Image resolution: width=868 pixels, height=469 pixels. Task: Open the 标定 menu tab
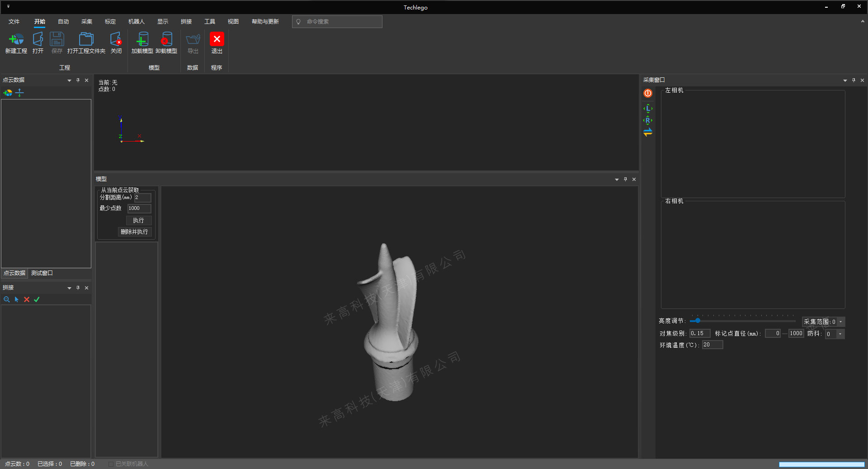tap(110, 22)
